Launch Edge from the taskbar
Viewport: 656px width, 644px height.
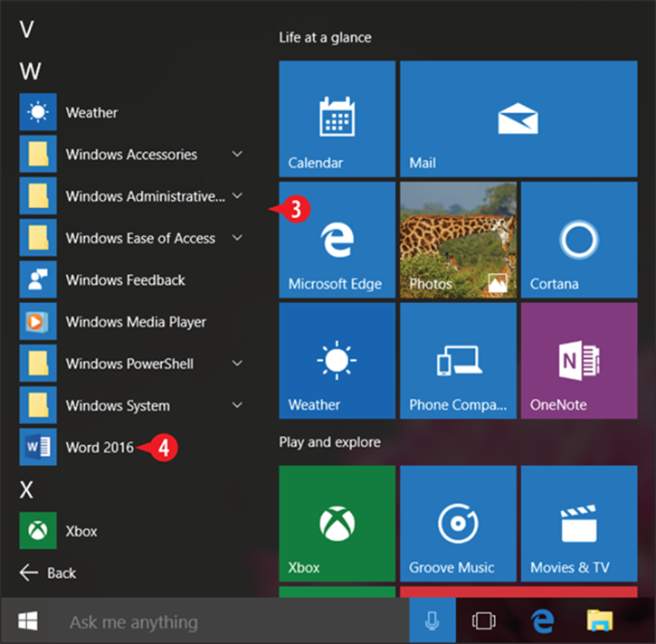click(x=543, y=621)
